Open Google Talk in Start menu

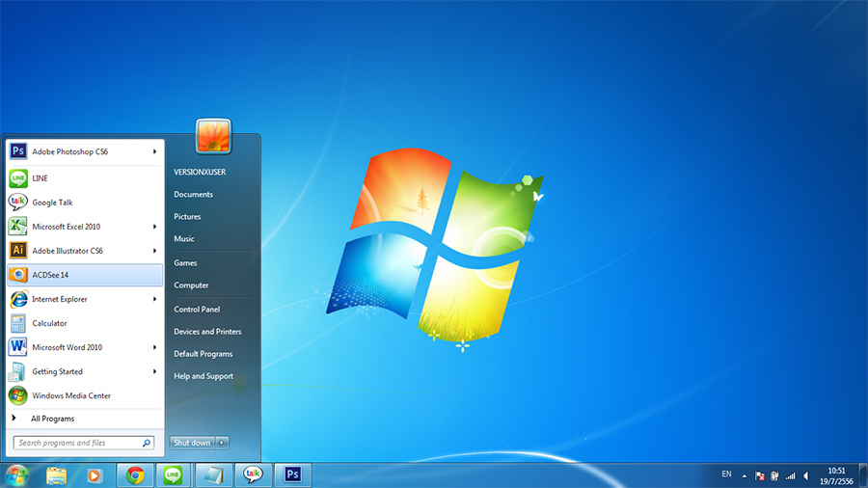point(85,203)
